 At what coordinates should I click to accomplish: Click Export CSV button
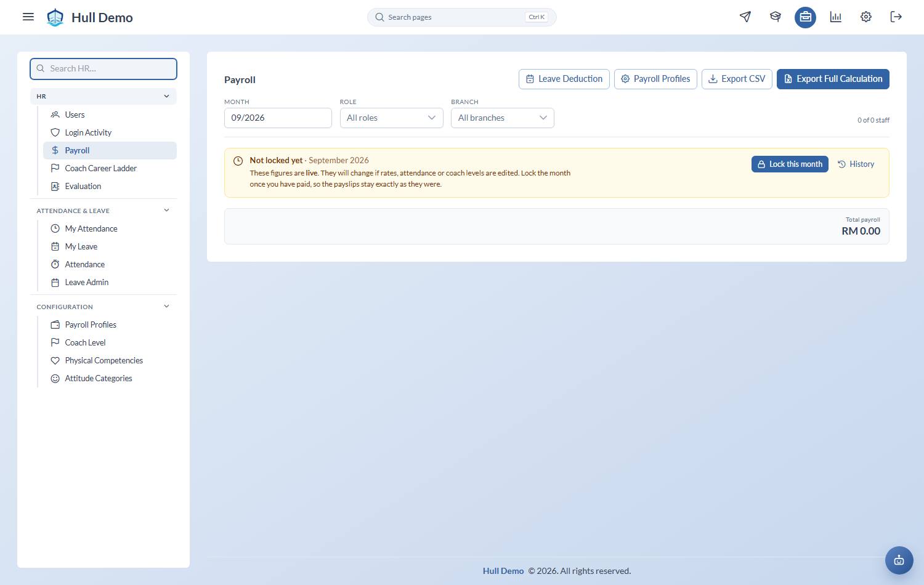click(x=737, y=79)
